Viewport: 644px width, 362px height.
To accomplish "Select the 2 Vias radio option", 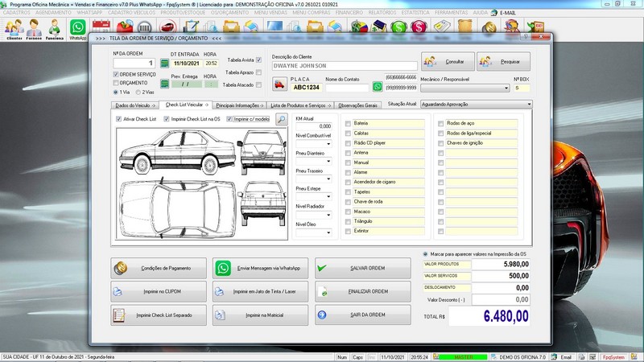I will [138, 93].
